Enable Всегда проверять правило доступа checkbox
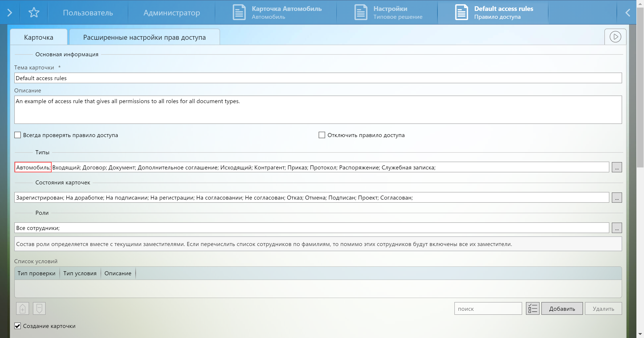The image size is (644, 338). pyautogui.click(x=17, y=135)
